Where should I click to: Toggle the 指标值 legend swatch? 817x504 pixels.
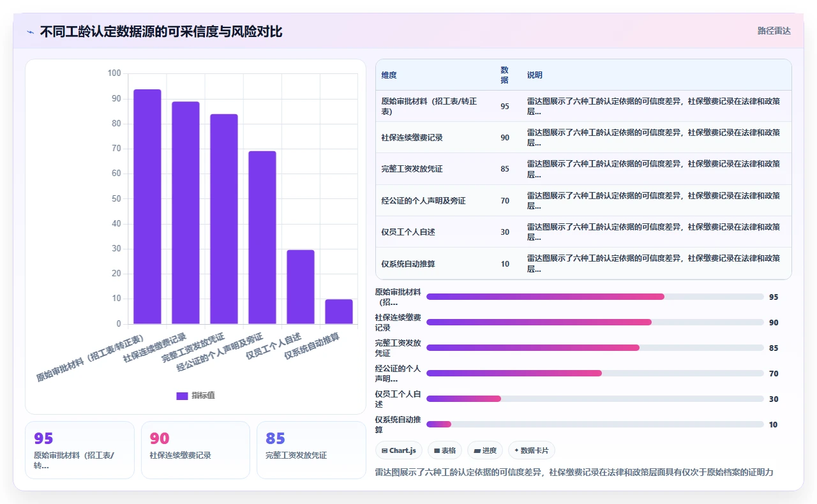click(x=182, y=396)
